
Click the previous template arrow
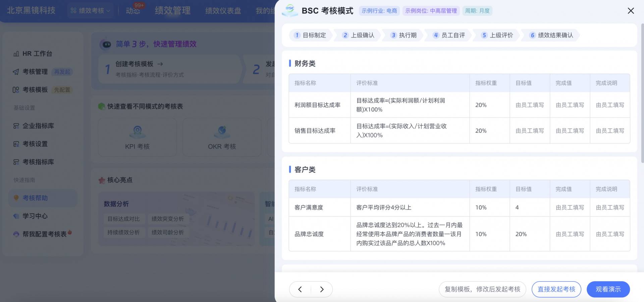[300, 289]
